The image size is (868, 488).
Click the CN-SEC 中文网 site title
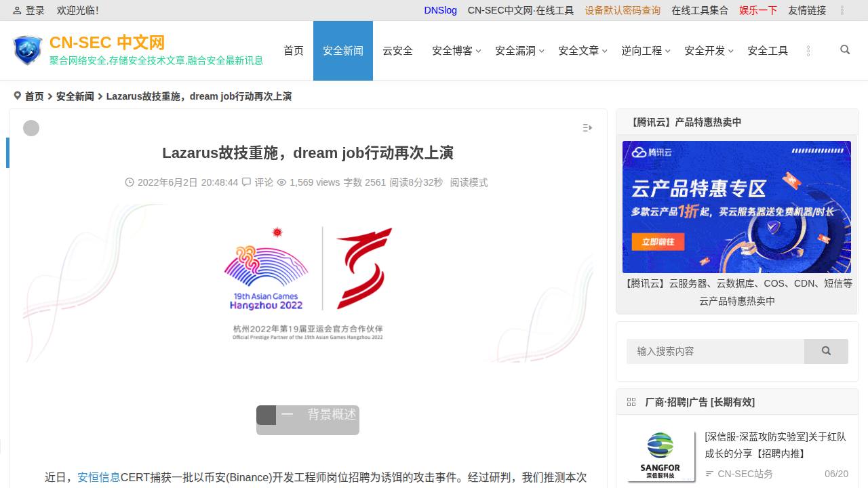pos(107,42)
